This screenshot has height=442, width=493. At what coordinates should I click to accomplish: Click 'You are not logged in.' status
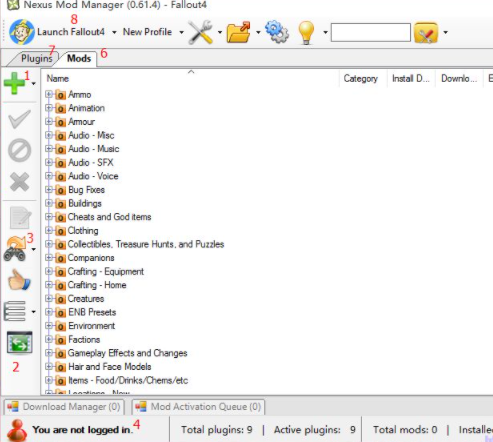coord(82,430)
